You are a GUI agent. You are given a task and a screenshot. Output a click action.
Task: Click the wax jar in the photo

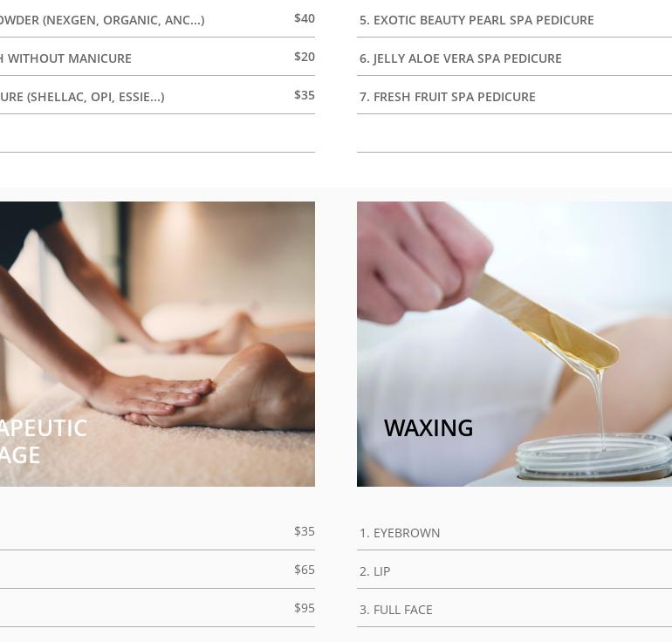pos(593,456)
